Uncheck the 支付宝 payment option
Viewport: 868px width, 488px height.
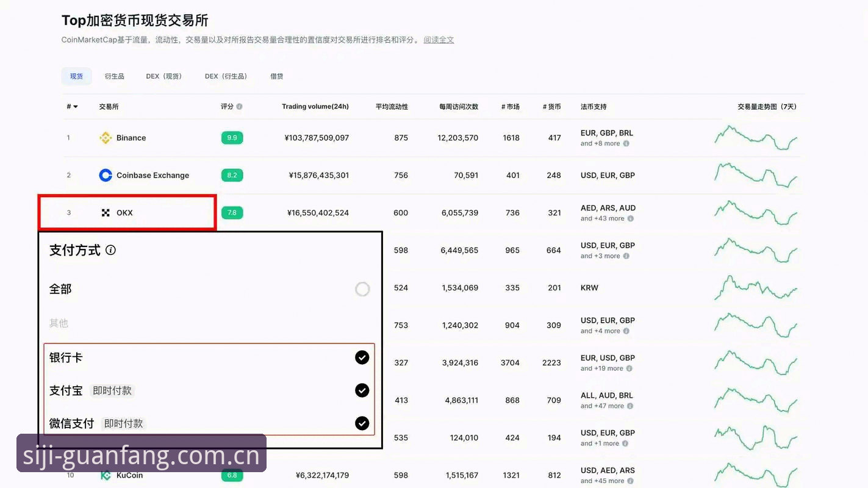[362, 390]
